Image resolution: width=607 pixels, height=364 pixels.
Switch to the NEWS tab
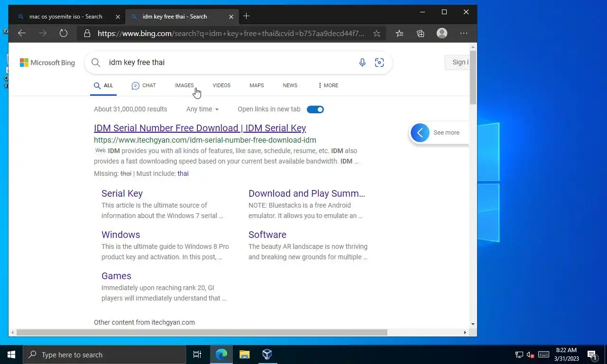click(290, 85)
